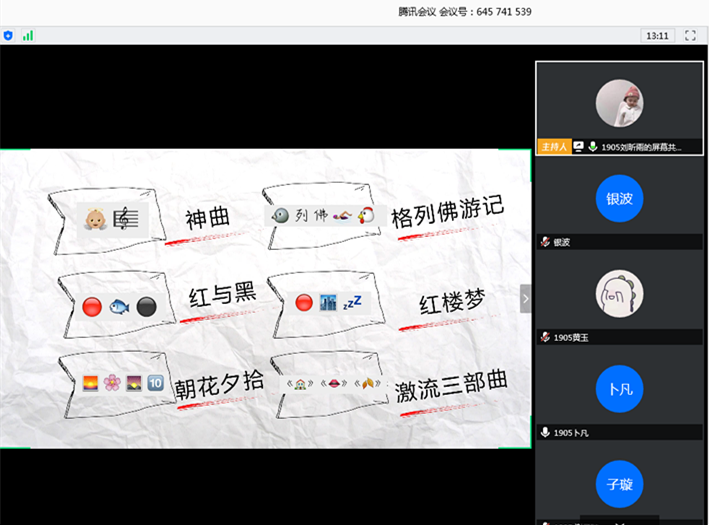Click the meeting title with ID 645 741 539
The width and height of the screenshot is (709, 525).
(x=464, y=12)
